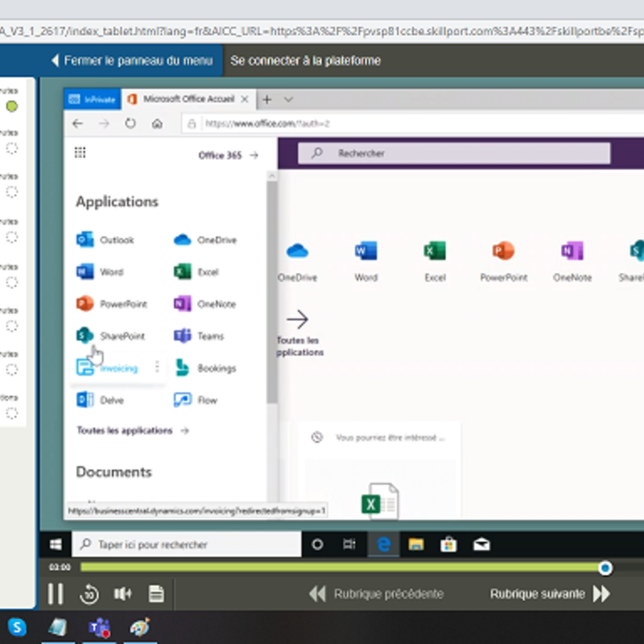Click the app launcher waffle icon

[80, 153]
